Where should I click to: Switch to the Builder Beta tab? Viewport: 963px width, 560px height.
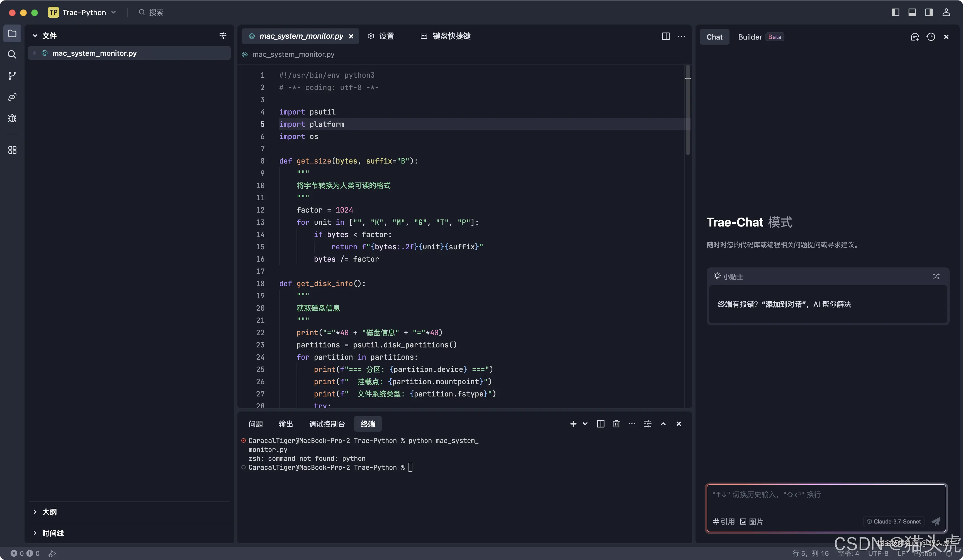760,37
